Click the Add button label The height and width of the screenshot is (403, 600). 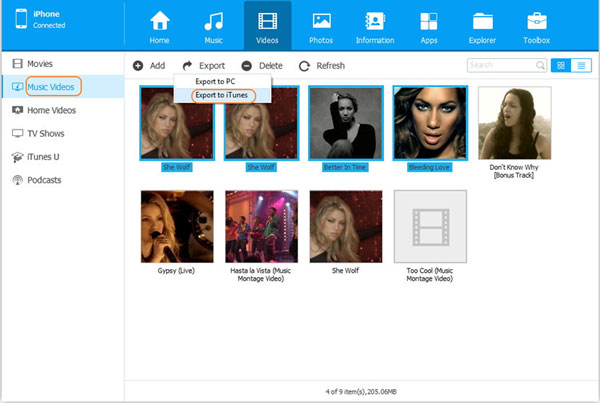157,66
